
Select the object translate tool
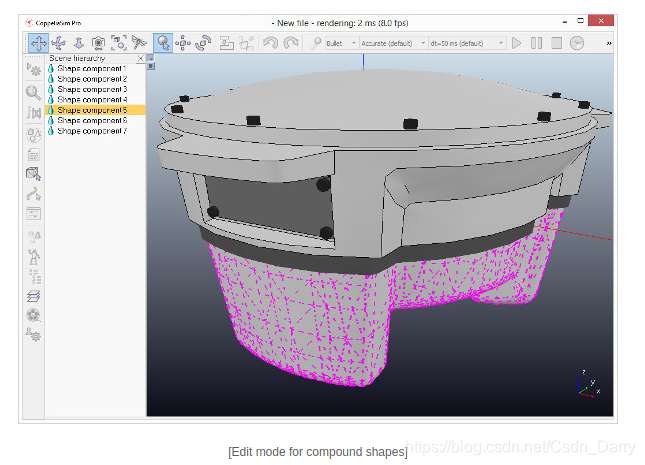[x=183, y=43]
